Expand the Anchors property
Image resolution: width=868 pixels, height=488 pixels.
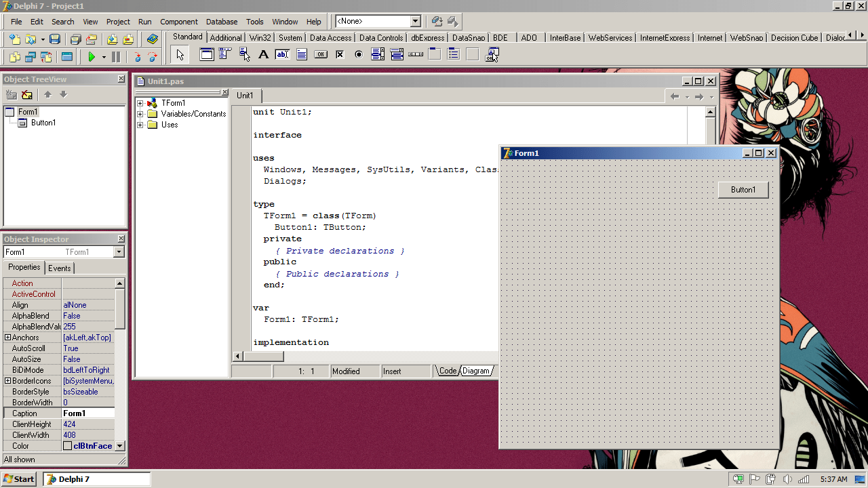click(8, 338)
